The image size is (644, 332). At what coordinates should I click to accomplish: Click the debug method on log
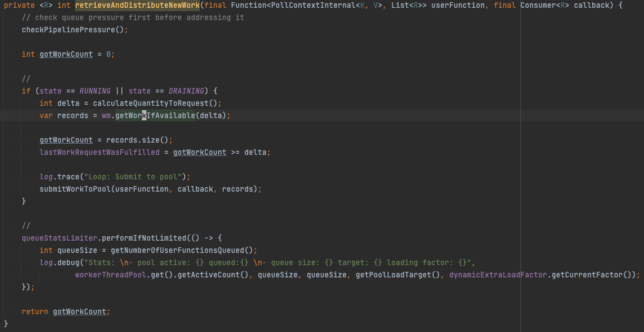click(x=68, y=262)
